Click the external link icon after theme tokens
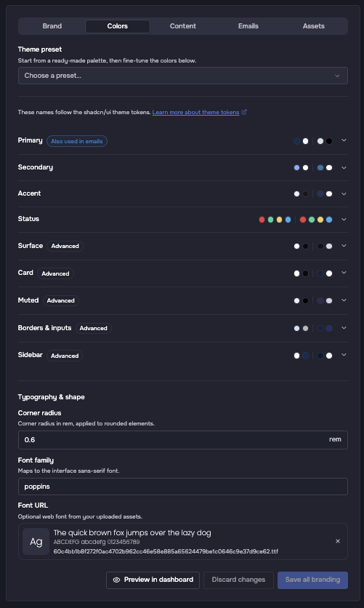This screenshot has height=608, width=364. coord(244,112)
